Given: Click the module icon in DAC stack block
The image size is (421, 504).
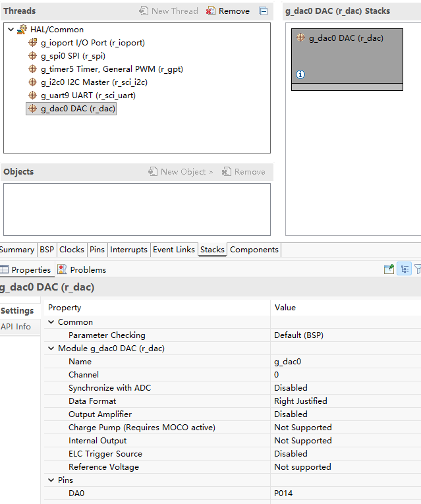Looking at the screenshot, I should tap(301, 38).
